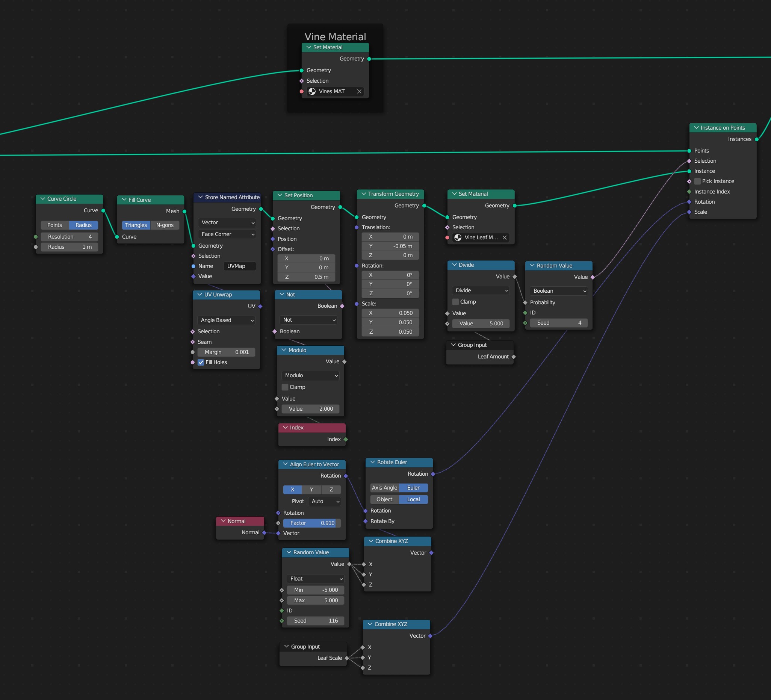Open the Float type dropdown in Random Value
Image resolution: width=771 pixels, height=700 pixels.
pos(316,579)
